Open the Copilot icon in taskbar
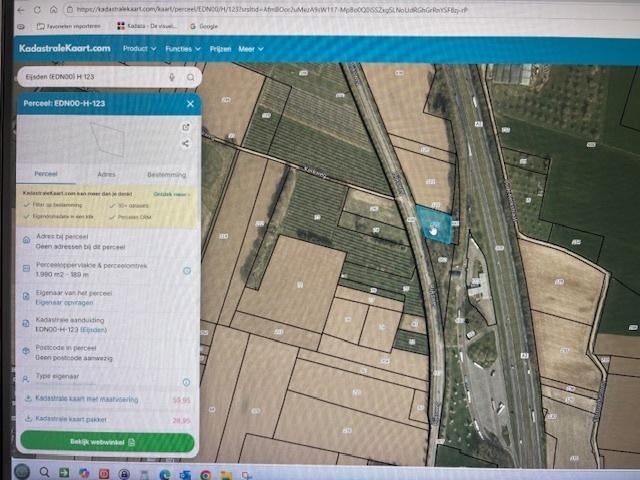This screenshot has height=480, width=640. (x=84, y=473)
